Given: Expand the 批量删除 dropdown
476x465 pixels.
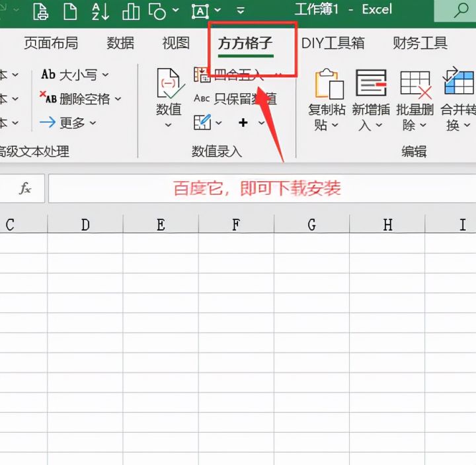Looking at the screenshot, I should click(423, 125).
